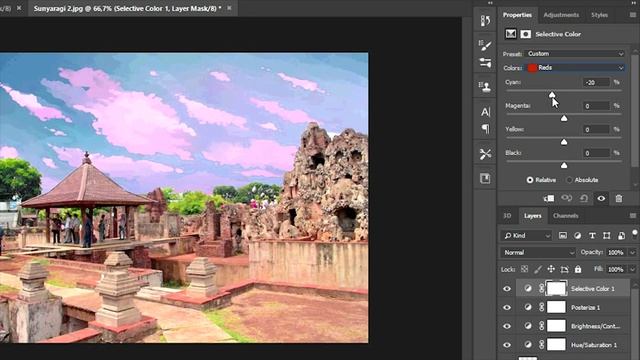Select the Hue/Saturation 1 layer name

(594, 345)
